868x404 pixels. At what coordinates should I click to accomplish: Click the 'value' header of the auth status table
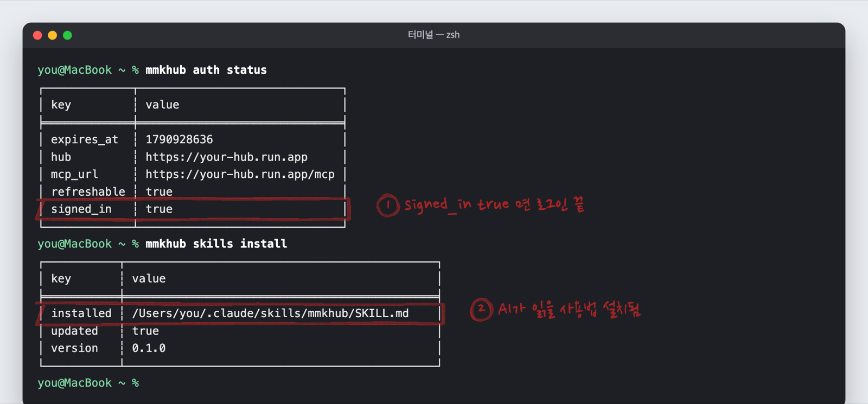click(162, 105)
